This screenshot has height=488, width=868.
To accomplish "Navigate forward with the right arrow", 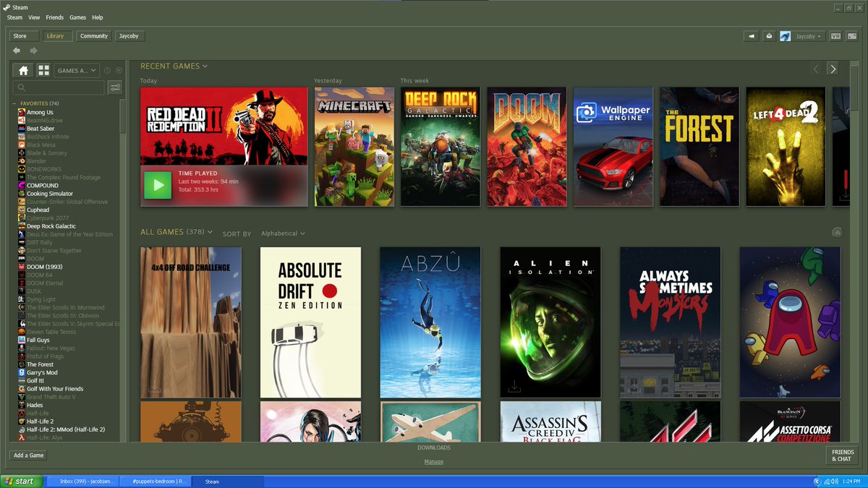I will point(33,51).
